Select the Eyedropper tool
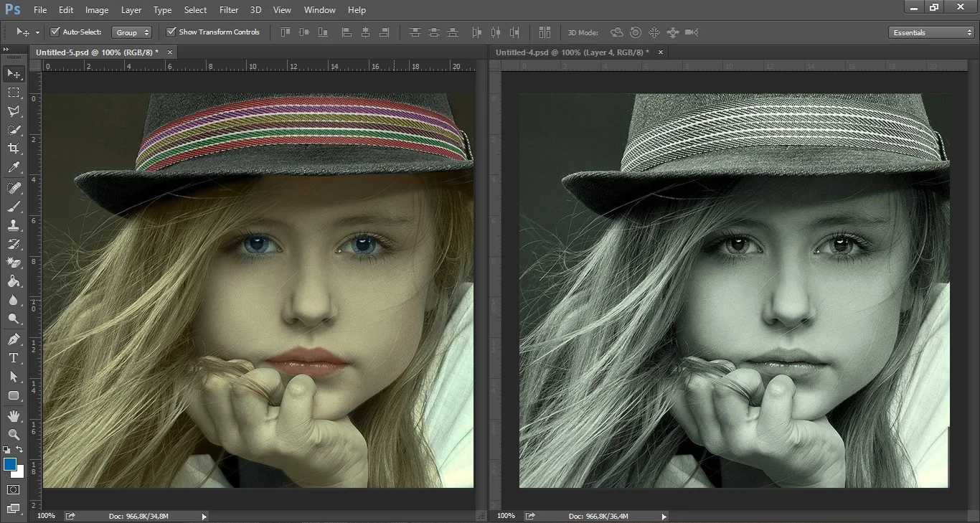The height and width of the screenshot is (523, 980). click(x=14, y=168)
